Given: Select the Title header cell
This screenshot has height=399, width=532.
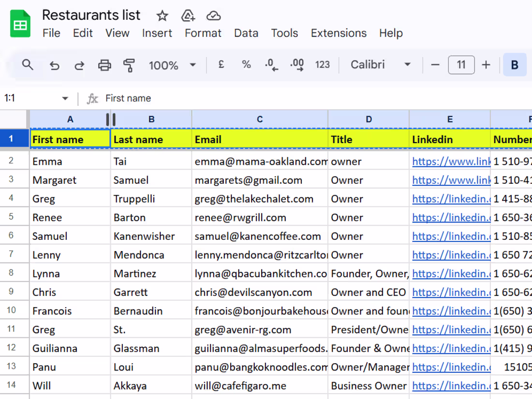Looking at the screenshot, I should point(369,139).
